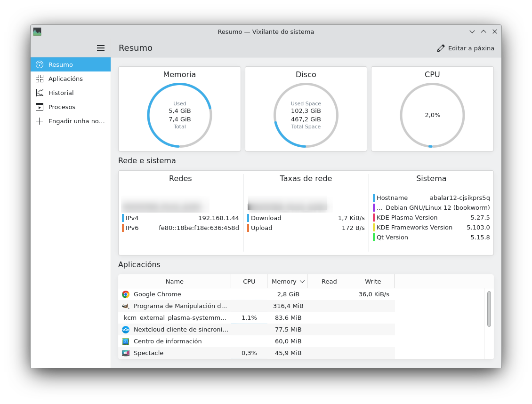This screenshot has height=404, width=532.
Task: Click the Nextcloud icon in applications table
Action: (x=126, y=329)
